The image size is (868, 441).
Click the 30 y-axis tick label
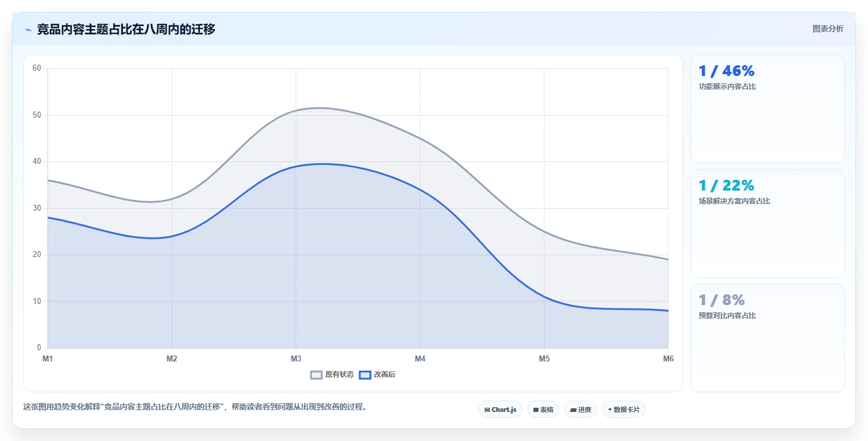[37, 208]
